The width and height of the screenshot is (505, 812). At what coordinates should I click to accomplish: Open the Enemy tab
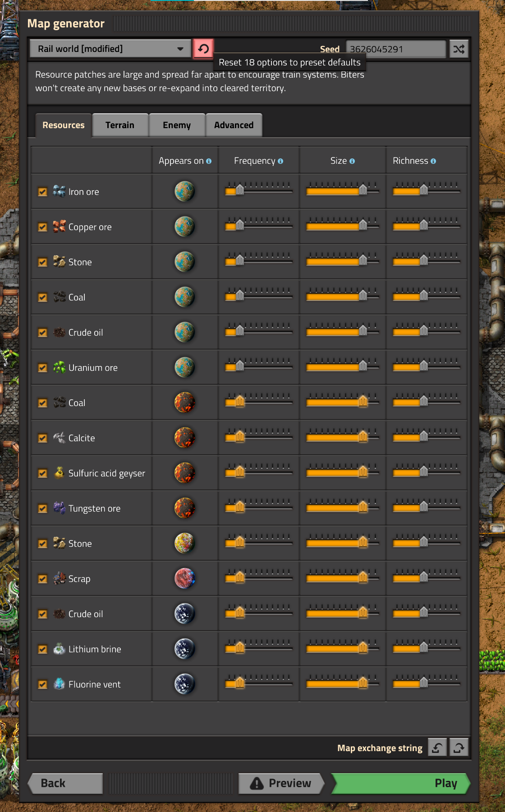click(x=177, y=125)
